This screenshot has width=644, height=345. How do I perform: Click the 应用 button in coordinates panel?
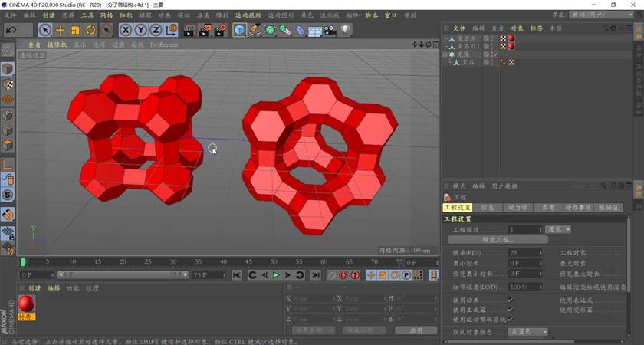[416, 330]
